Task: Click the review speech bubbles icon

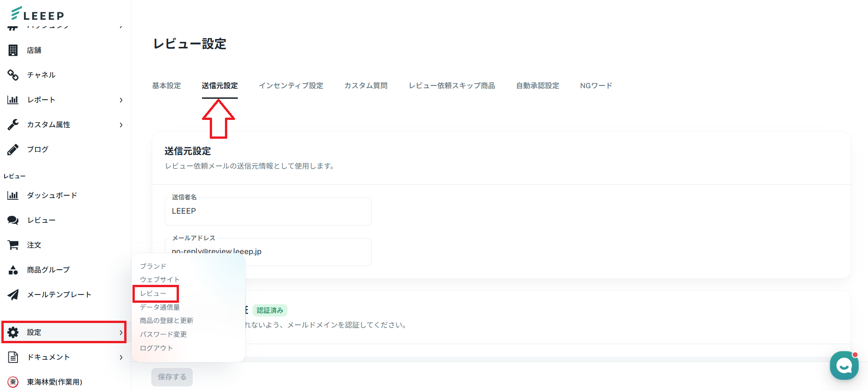Action: click(13, 220)
